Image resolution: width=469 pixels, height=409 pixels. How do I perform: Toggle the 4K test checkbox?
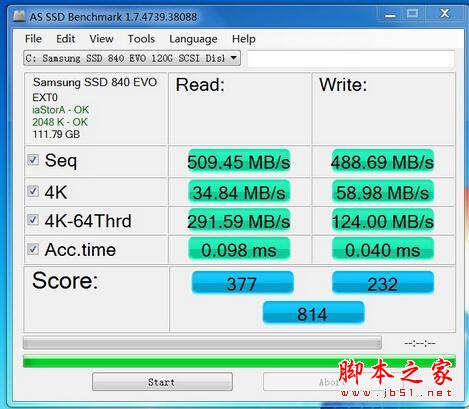click(33, 191)
